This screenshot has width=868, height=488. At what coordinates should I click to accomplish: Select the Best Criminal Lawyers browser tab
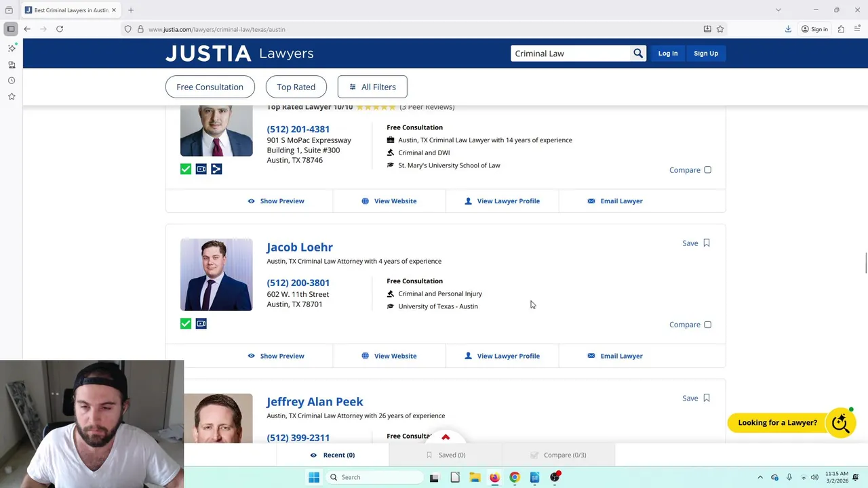[71, 10]
